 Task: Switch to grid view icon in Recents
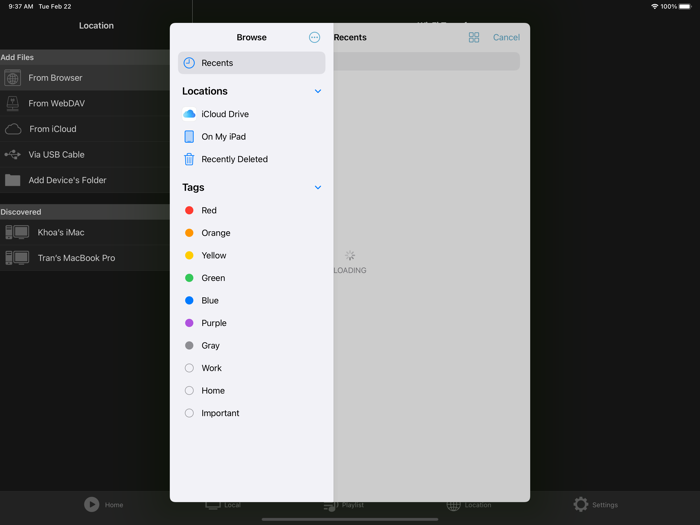pos(474,38)
